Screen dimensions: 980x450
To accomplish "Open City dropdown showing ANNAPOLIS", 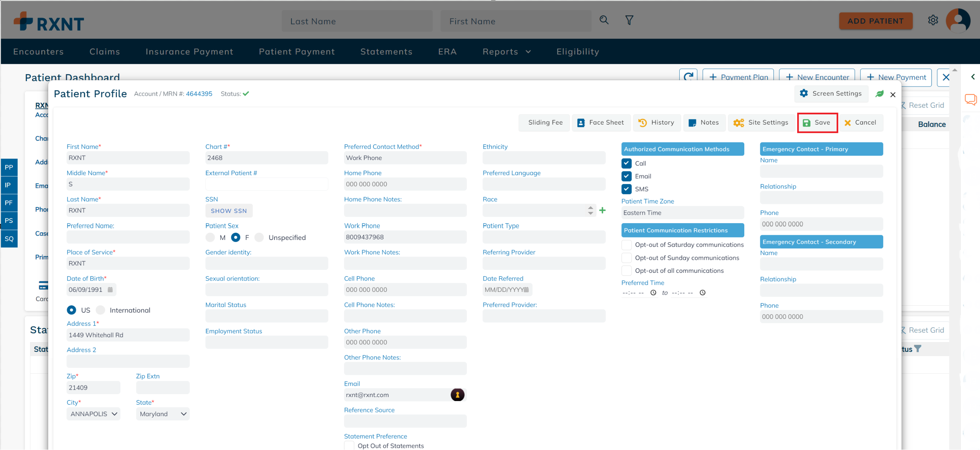I will [x=93, y=414].
